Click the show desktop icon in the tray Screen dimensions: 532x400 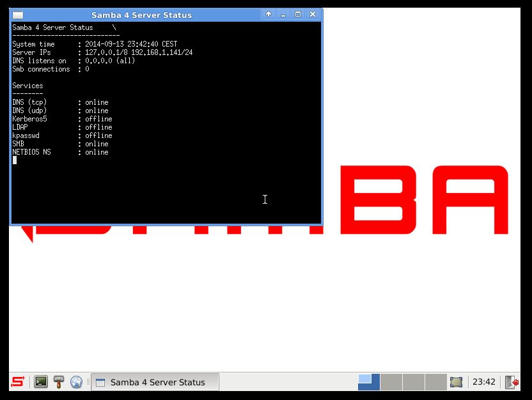point(457,382)
